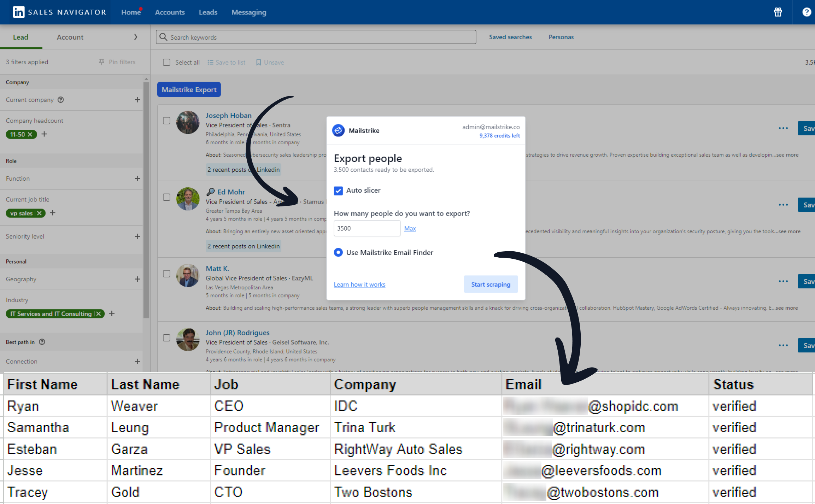Viewport: 815px width, 504px height.
Task: Click the Best path in help icon
Action: pyautogui.click(x=42, y=342)
